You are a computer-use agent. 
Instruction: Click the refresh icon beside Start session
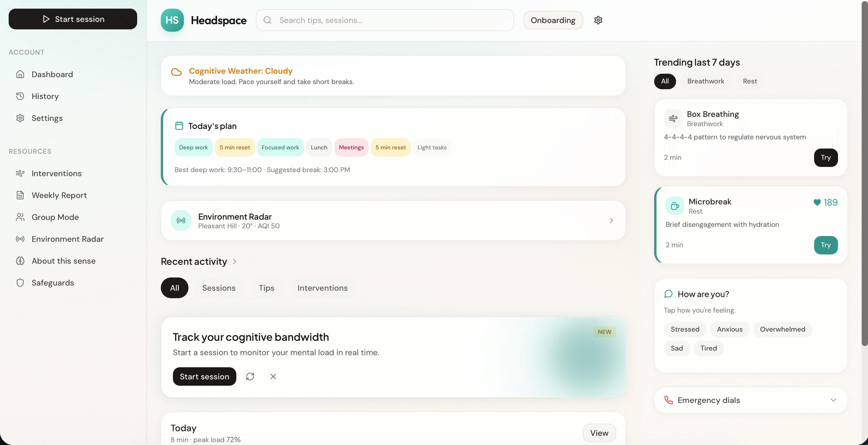[x=250, y=376]
